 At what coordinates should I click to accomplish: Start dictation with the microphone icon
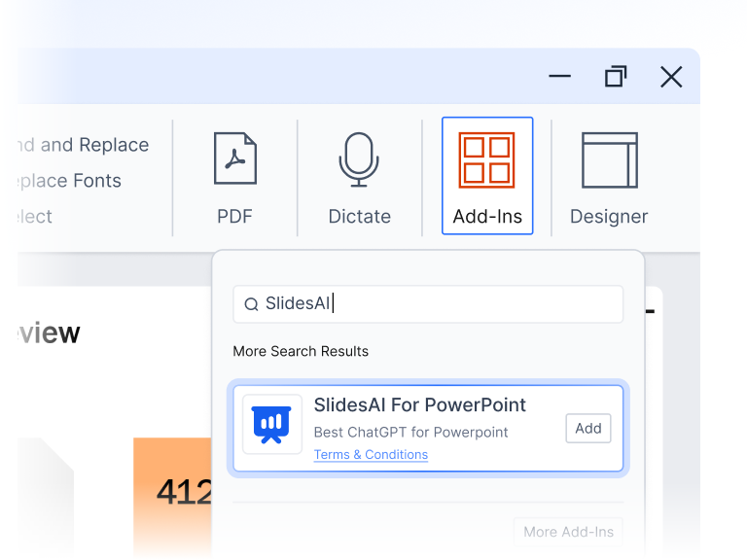[x=359, y=159]
